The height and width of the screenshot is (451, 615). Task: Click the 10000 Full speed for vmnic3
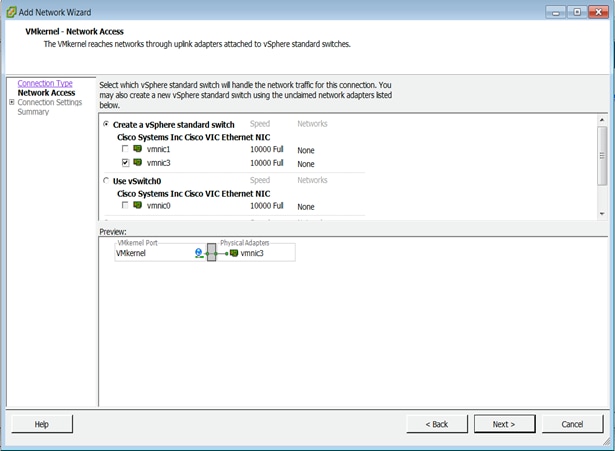267,163
